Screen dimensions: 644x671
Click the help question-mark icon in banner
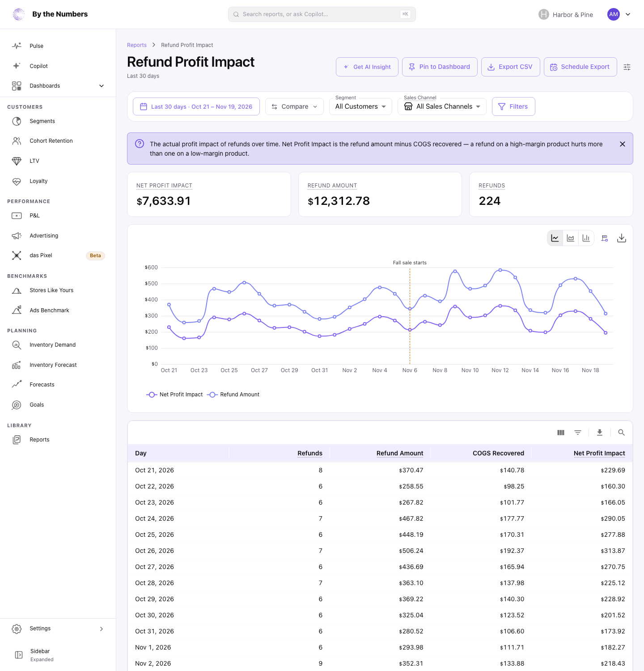tap(140, 144)
